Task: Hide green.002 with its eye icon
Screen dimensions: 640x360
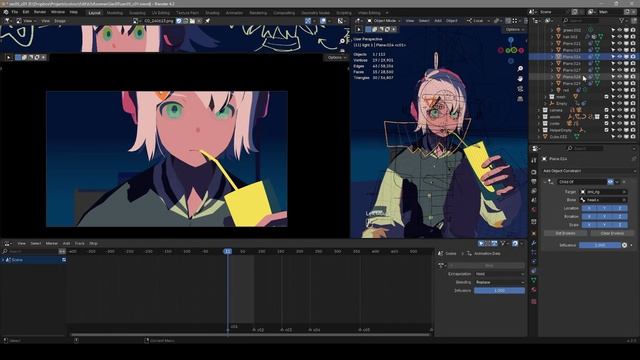Action: coord(620,30)
